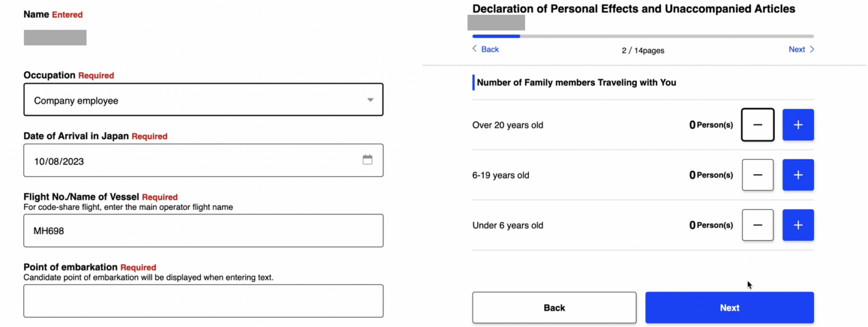
Task: Add one person aged 6-19 using plus icon
Action: 798,175
